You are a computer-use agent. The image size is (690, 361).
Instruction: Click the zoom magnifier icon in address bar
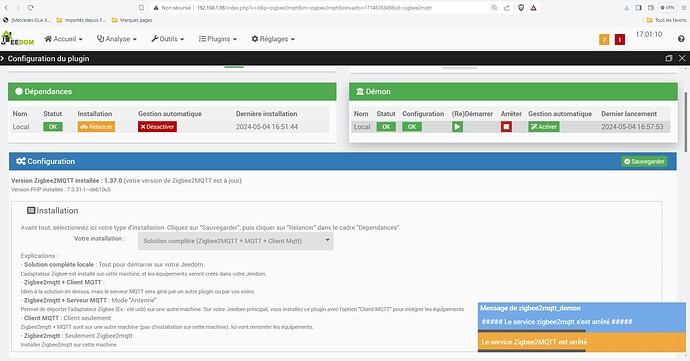click(494, 7)
